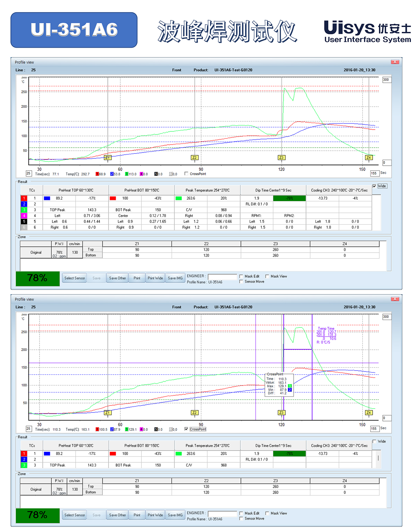Select red channel 1 legend icon showing 68.9
The width and height of the screenshot is (416, 532).
point(97,174)
